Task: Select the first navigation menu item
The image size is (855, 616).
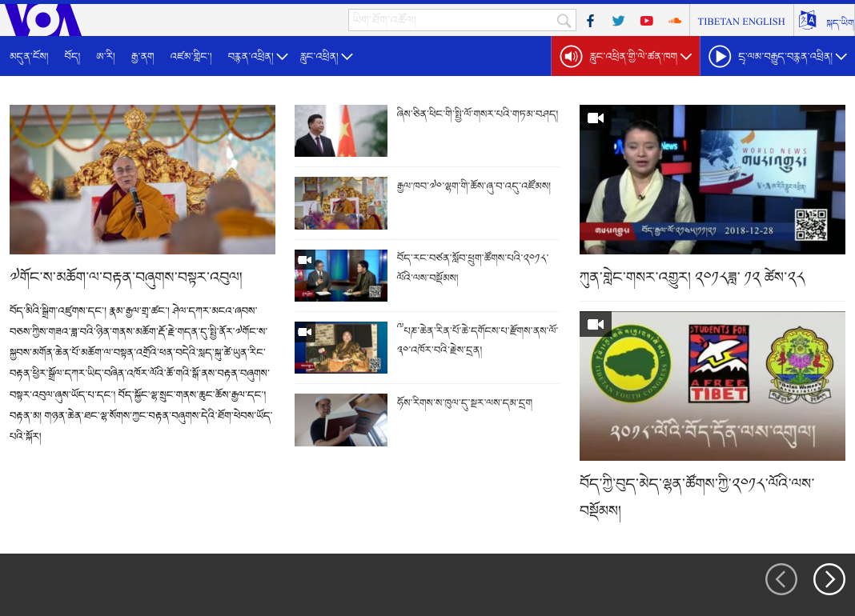Action: coord(29,57)
